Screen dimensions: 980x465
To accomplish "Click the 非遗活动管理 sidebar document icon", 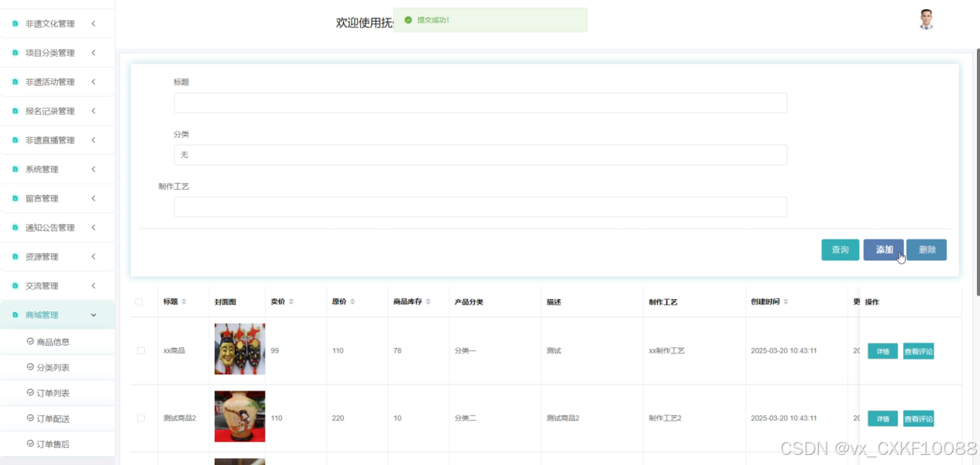I will coord(15,82).
